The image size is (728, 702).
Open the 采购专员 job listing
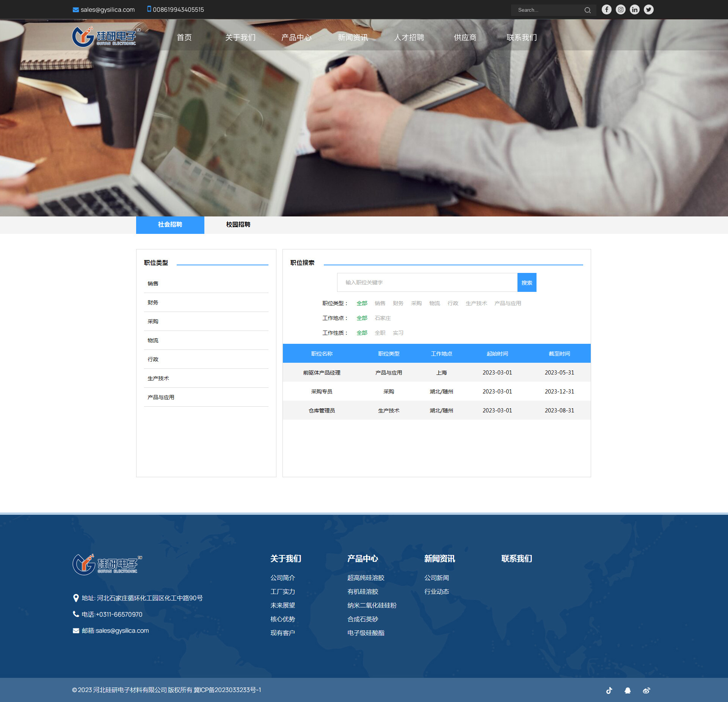point(322,392)
